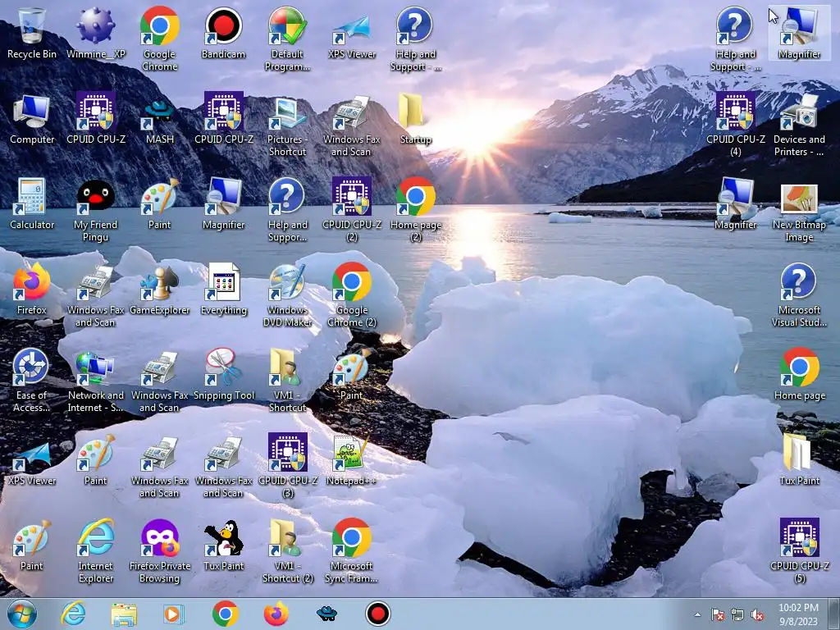
Task: Open the GameExplorer shortcut
Action: tap(160, 290)
